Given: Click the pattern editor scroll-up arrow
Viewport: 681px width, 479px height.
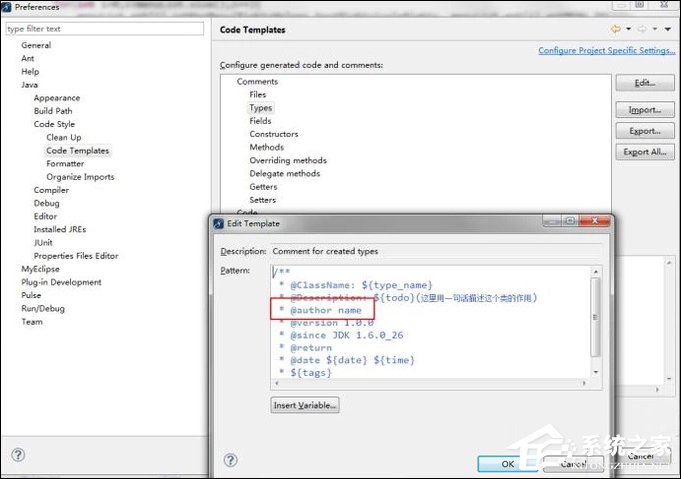Looking at the screenshot, I should tap(596, 271).
